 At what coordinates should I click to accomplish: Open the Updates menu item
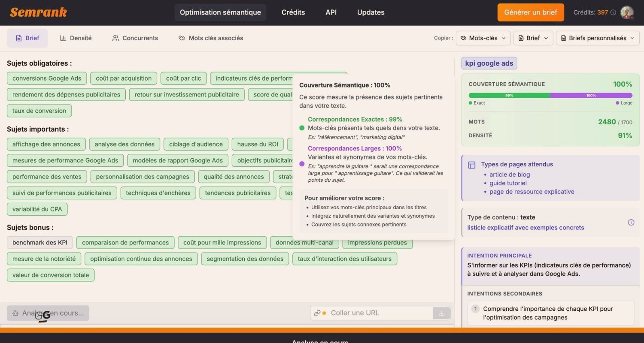click(370, 12)
